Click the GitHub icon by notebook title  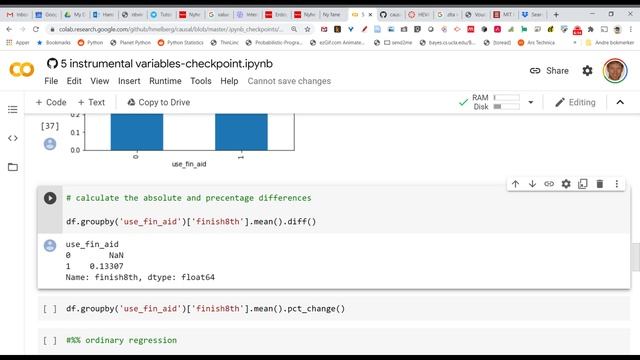pos(52,64)
